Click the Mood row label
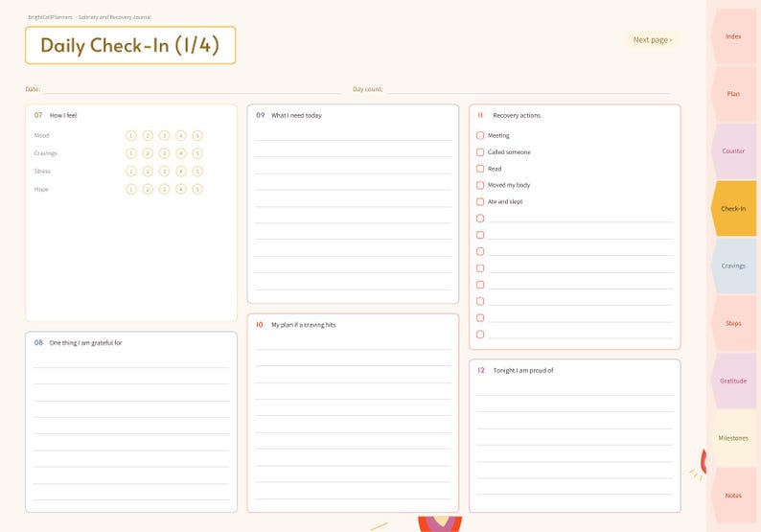The height and width of the screenshot is (532, 761). pyautogui.click(x=42, y=135)
